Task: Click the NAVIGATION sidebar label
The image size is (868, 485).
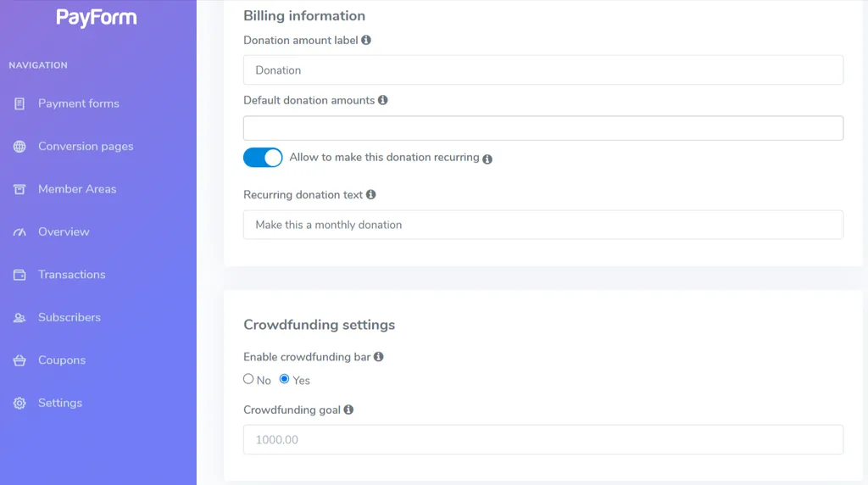Action: pyautogui.click(x=38, y=65)
